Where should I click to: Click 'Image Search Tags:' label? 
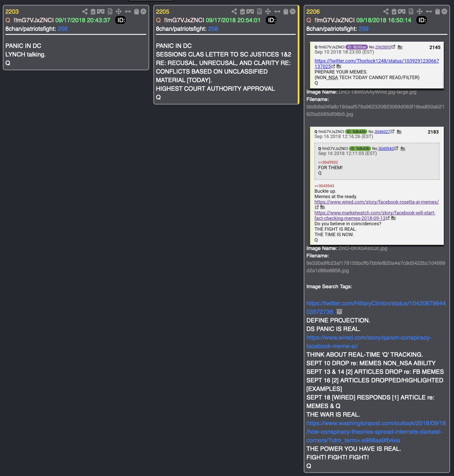(x=329, y=287)
